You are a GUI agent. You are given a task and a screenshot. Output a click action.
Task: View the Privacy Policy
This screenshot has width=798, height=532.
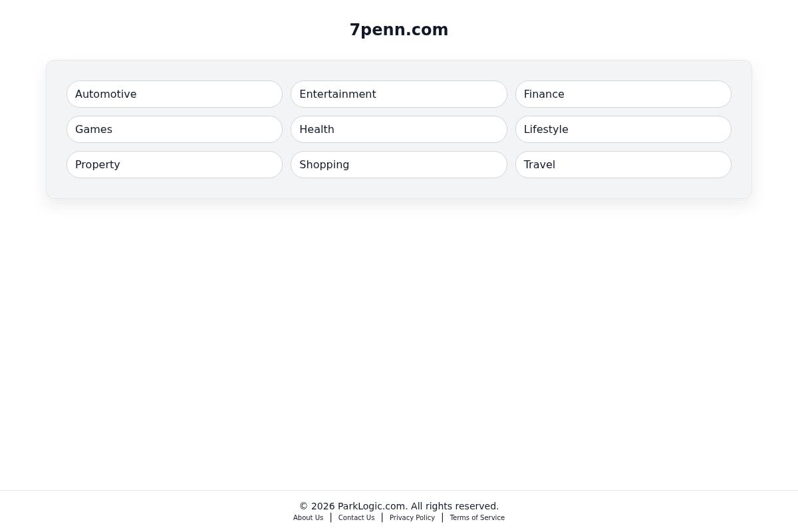[x=412, y=517]
